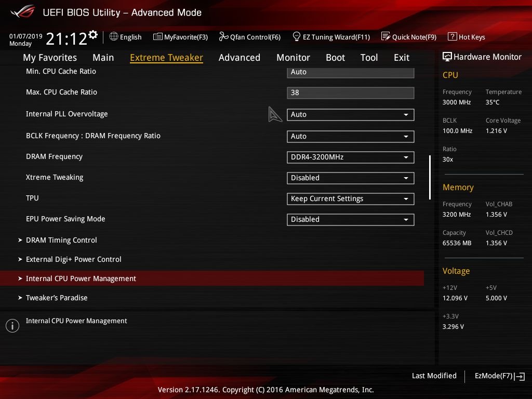Open Quick Note(F9)
Image resolution: width=532 pixels, height=399 pixels.
409,37
